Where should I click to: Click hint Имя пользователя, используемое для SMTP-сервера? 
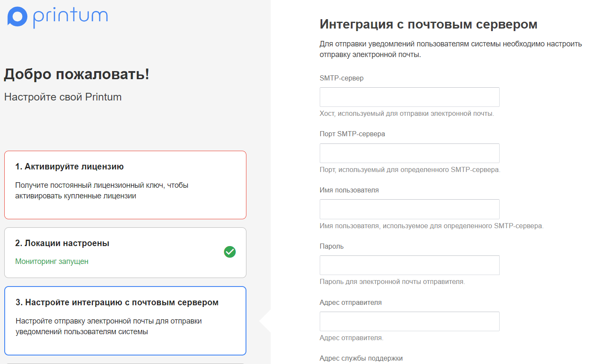pyautogui.click(x=431, y=226)
